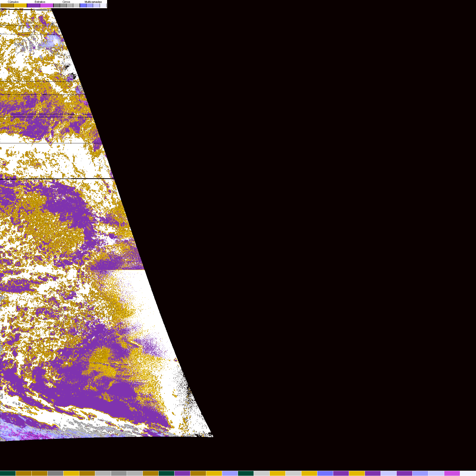Click the bright white cloud cluster in satellite image
Screen dimensions: 476x476
point(55,41)
